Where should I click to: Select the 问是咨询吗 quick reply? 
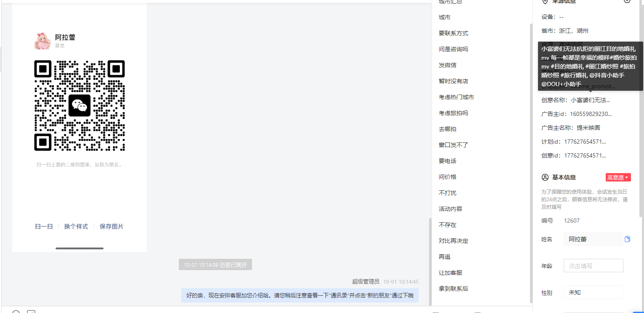[x=453, y=49]
